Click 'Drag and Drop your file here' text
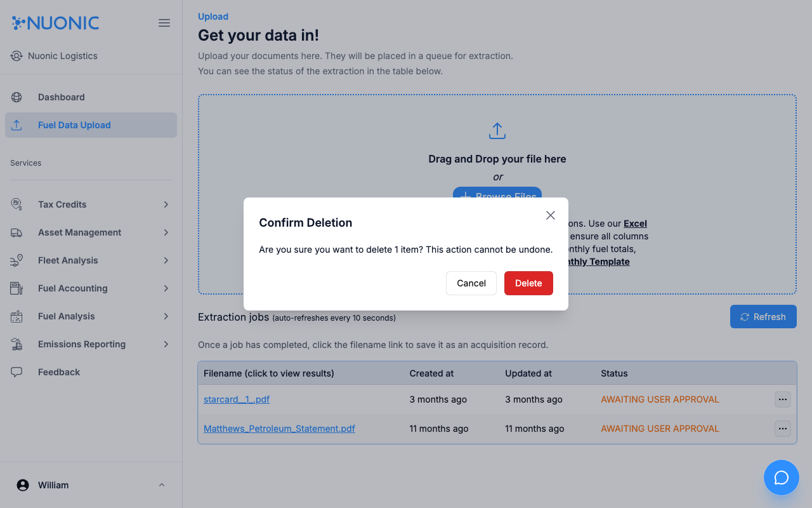The image size is (812, 508). click(x=497, y=159)
